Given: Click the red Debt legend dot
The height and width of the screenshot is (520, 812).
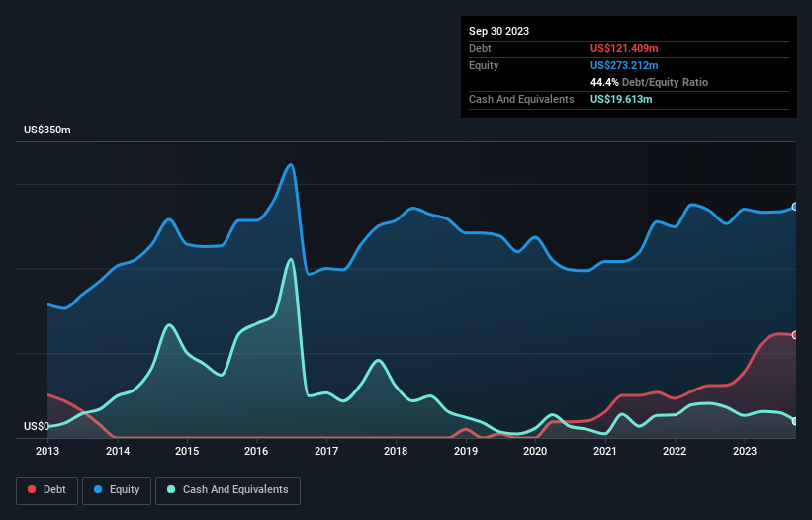Looking at the screenshot, I should 32,489.
